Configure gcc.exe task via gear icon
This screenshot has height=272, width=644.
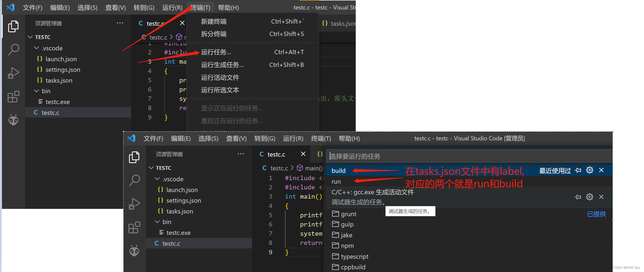click(x=590, y=197)
